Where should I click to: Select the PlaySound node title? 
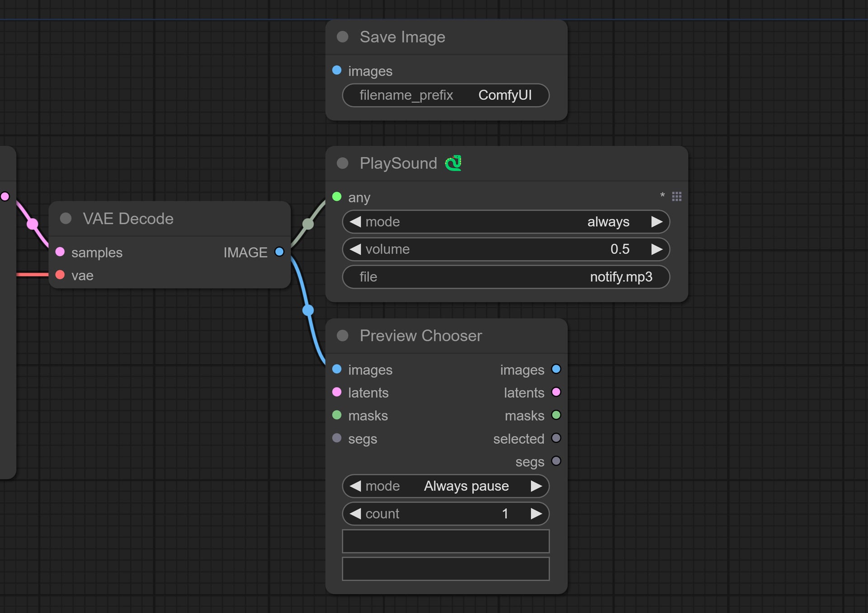pos(398,163)
